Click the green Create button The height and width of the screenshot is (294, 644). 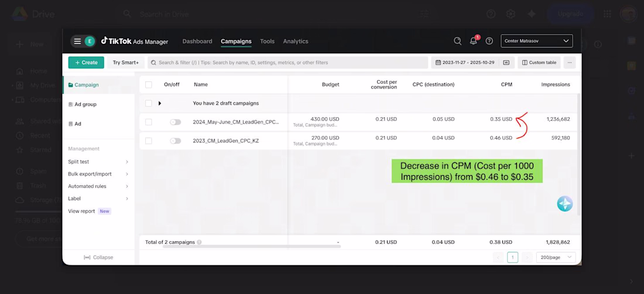[86, 63]
